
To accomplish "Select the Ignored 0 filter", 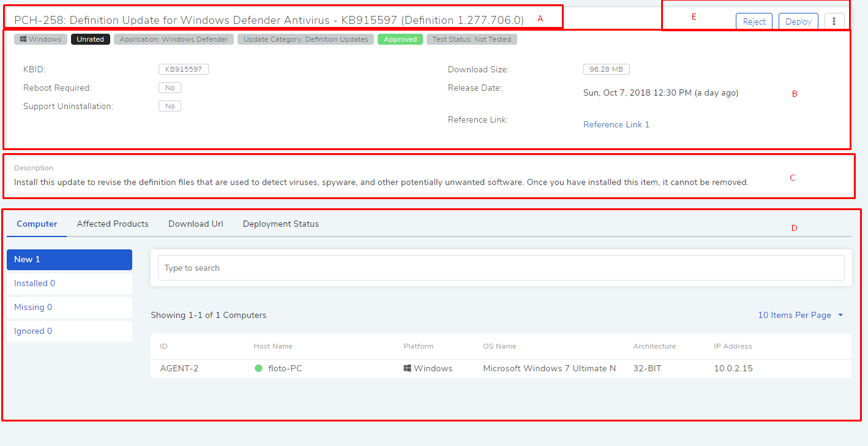I will (69, 331).
